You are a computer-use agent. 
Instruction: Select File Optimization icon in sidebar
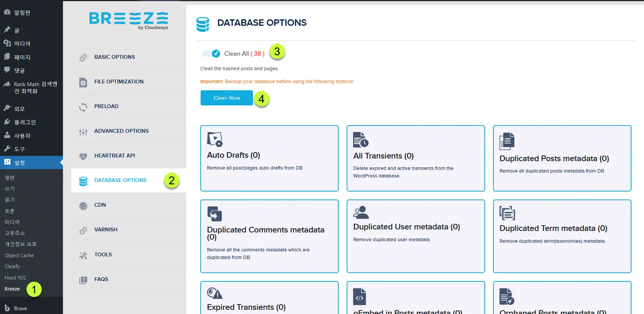[83, 82]
